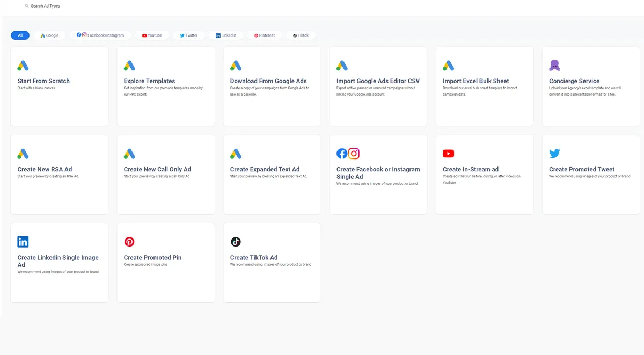
Task: Click the Pinterest icon on Promoted Pin card
Action: [x=129, y=242]
